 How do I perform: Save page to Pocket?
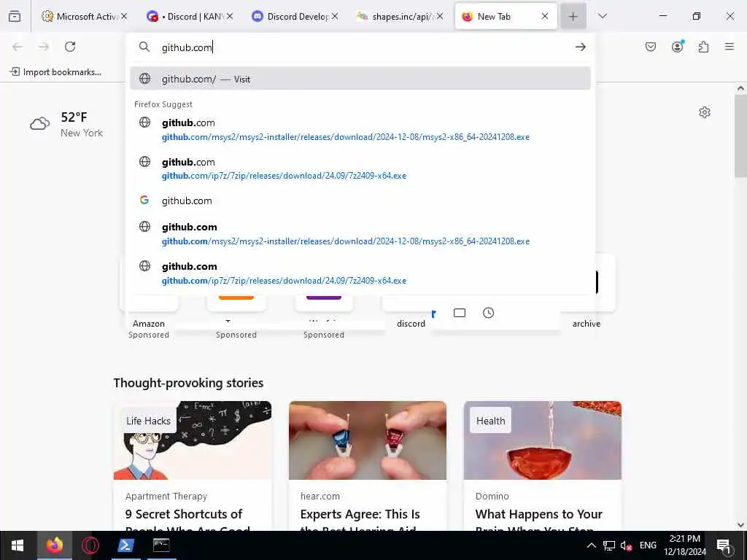click(x=651, y=47)
